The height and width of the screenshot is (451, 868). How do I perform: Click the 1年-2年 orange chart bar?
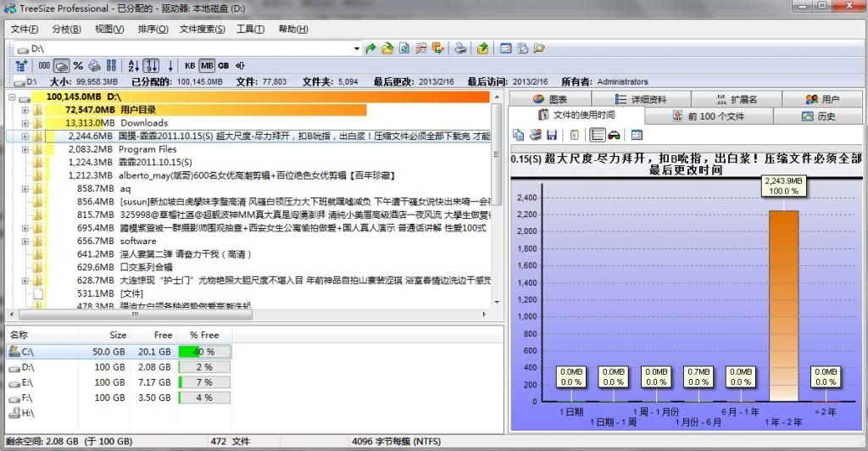coord(783,305)
